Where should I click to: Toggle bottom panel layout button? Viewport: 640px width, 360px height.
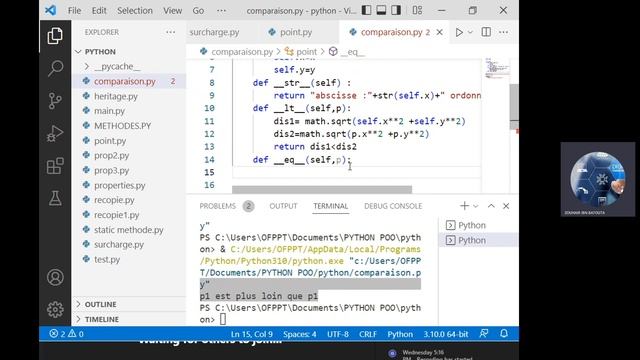381,10
